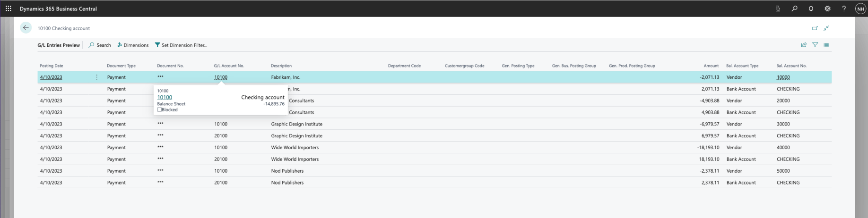868x218 pixels.
Task: Click Dimensions in the action bar
Action: tap(133, 45)
